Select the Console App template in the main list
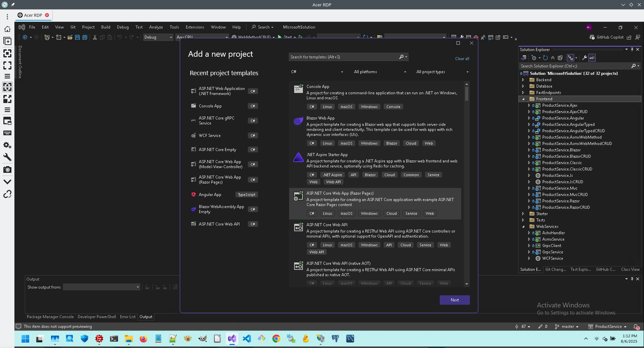 (375, 97)
